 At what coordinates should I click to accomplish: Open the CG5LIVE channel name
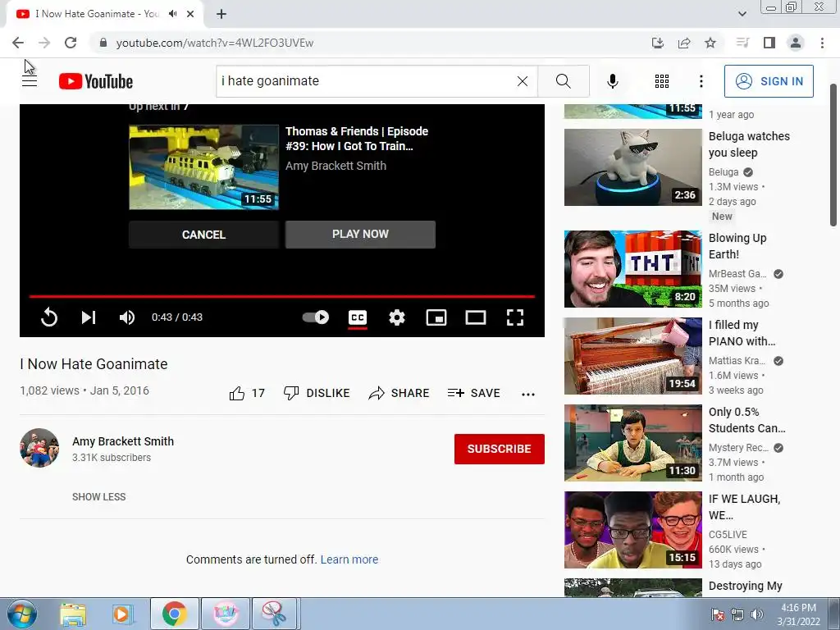tap(728, 535)
